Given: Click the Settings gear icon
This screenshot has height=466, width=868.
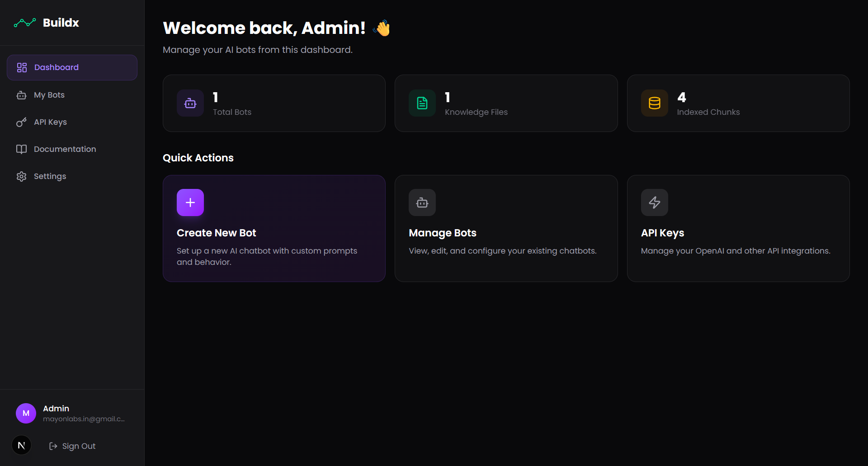Looking at the screenshot, I should 21,176.
